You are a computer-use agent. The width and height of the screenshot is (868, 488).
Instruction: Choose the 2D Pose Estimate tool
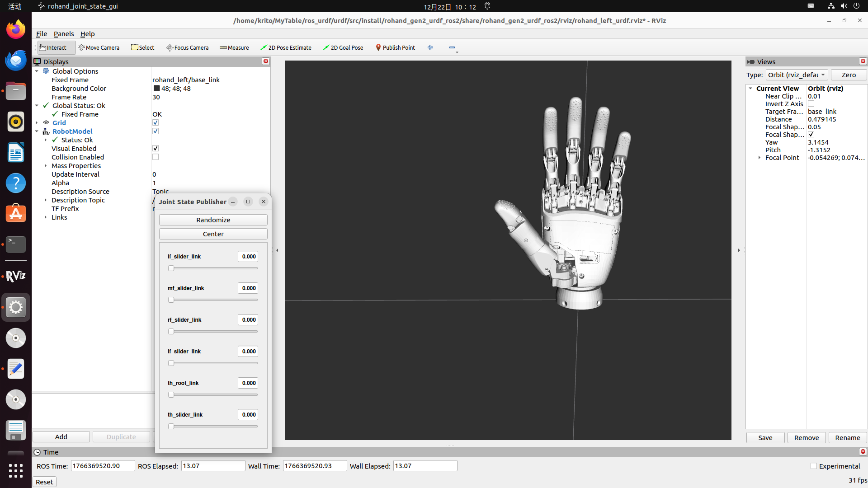[x=286, y=47]
